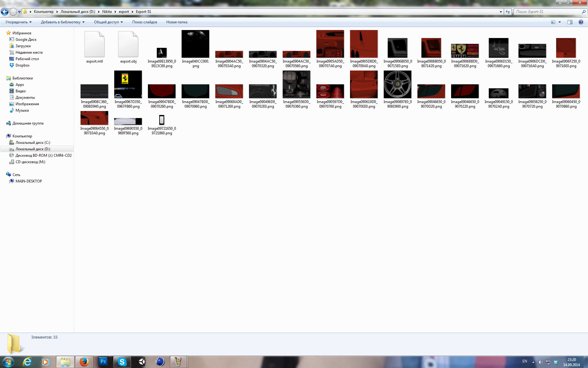Open view options dropdown arrow
This screenshot has height=368, width=588.
point(560,22)
